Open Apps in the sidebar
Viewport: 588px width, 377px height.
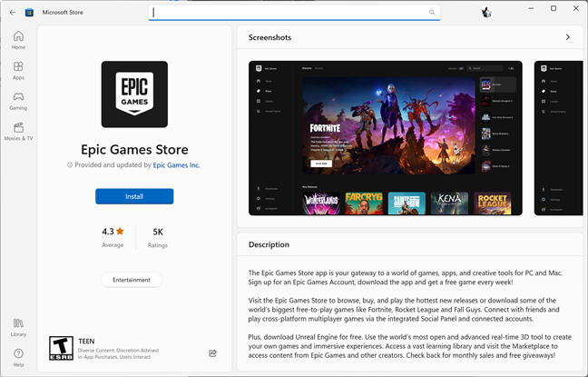click(x=18, y=71)
